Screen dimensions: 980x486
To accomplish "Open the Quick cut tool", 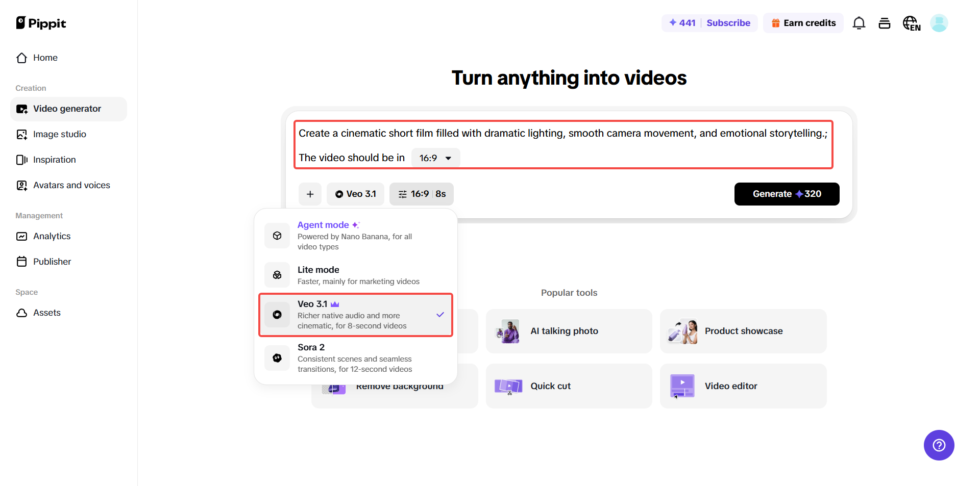I will [569, 386].
